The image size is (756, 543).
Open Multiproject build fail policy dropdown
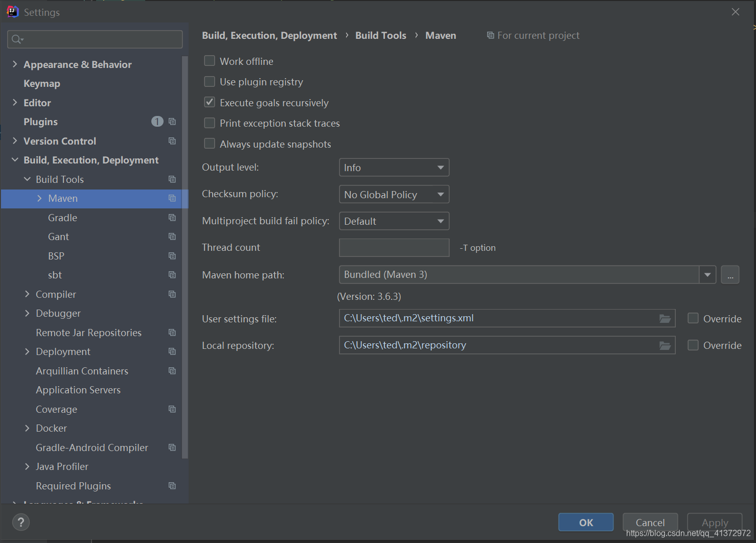tap(394, 221)
